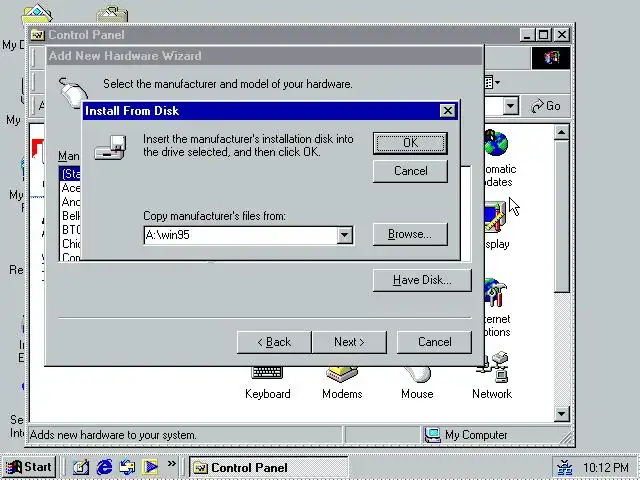Click OK in Install From Disk dialog
640x480 pixels.
click(410, 143)
